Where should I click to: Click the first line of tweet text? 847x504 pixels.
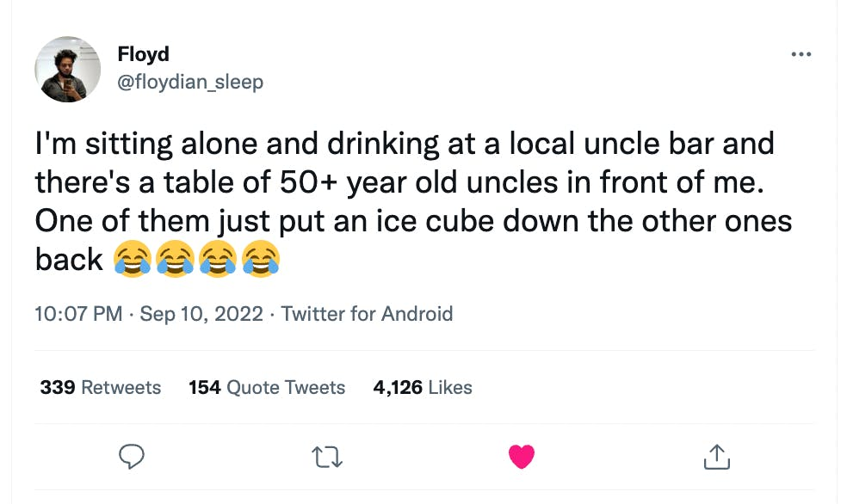coord(405,144)
